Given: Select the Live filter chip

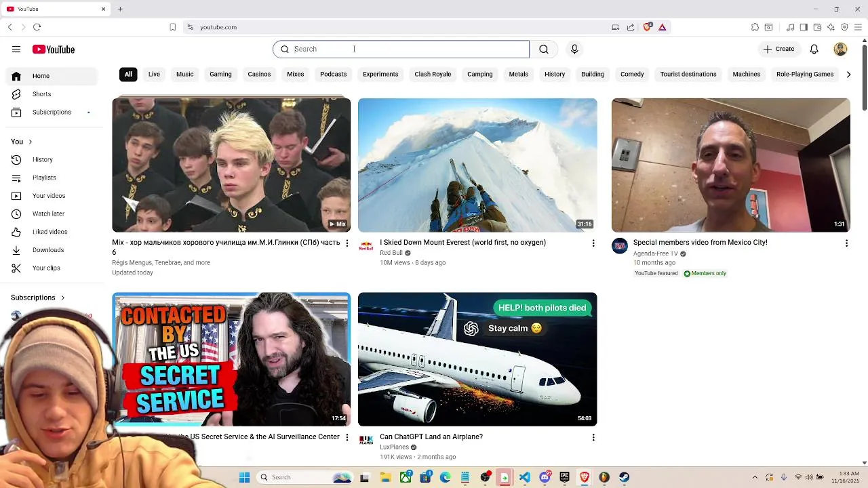Looking at the screenshot, I should (x=154, y=75).
